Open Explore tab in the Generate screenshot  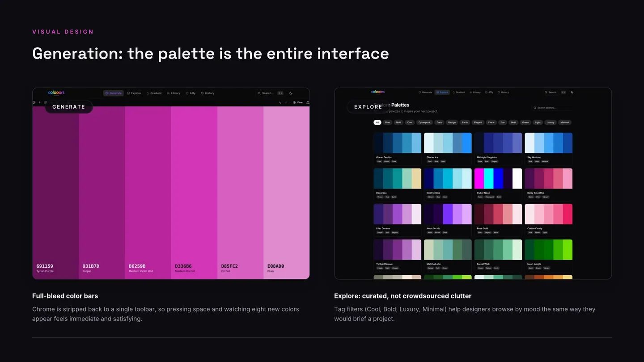(134, 93)
